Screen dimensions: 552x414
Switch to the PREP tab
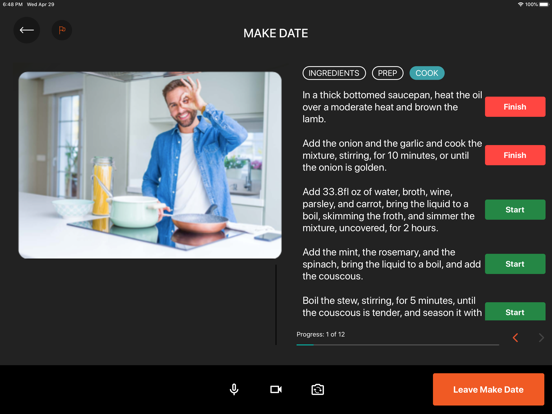point(387,73)
